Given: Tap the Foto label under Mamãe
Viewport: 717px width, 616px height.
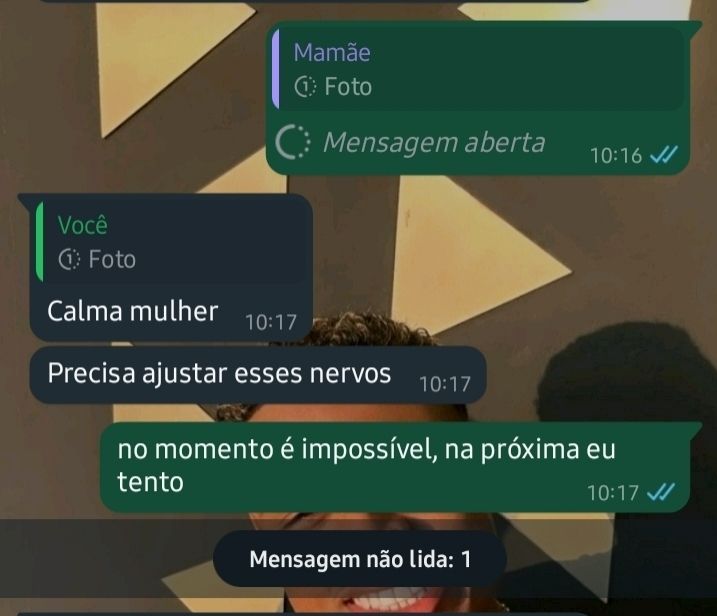Looking at the screenshot, I should pyautogui.click(x=348, y=86).
